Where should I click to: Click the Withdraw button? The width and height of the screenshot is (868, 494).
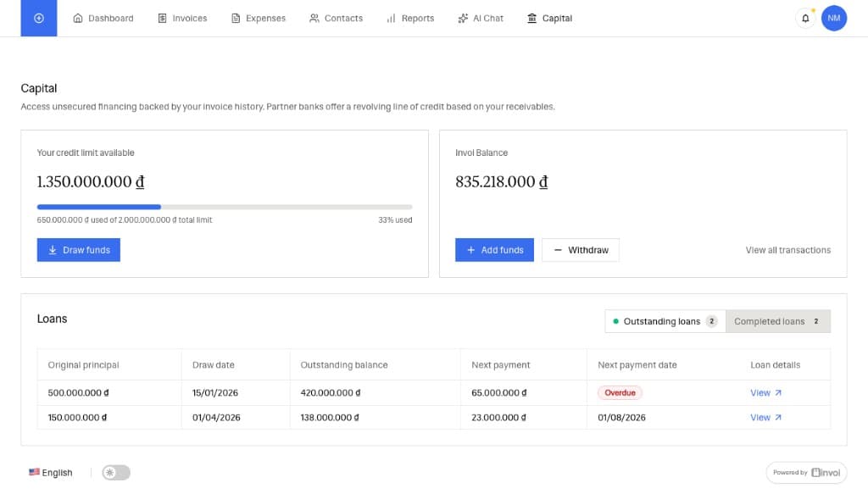581,250
